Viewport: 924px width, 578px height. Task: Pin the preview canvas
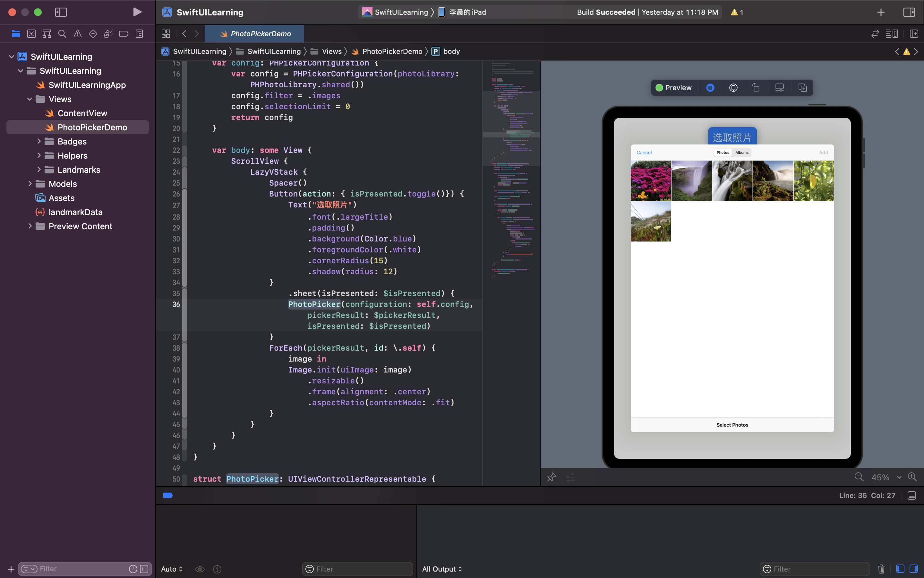click(x=551, y=477)
